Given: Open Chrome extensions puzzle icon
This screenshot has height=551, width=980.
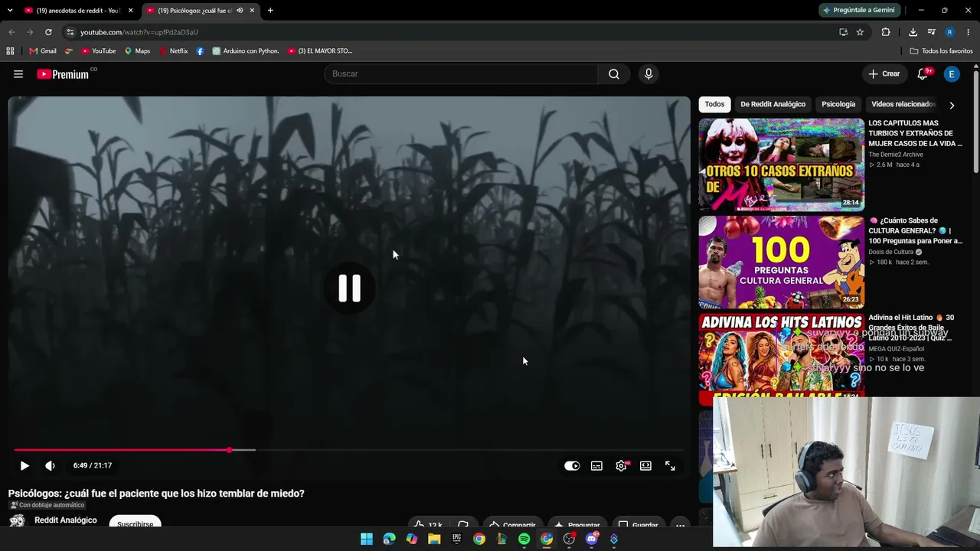Looking at the screenshot, I should (x=886, y=32).
